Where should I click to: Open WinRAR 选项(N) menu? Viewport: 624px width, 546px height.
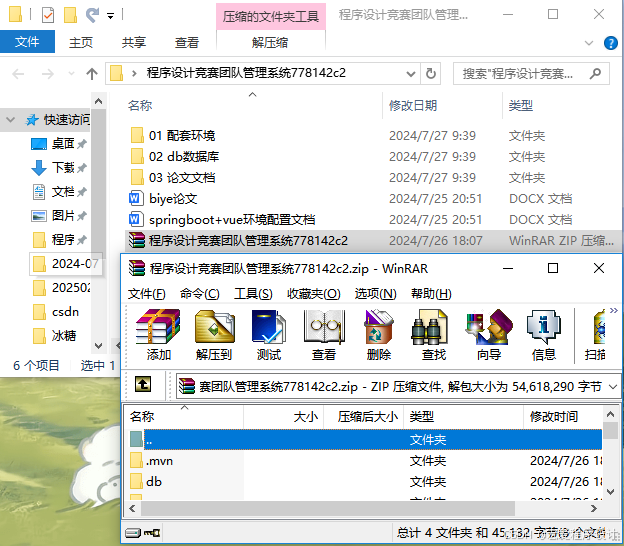click(375, 294)
